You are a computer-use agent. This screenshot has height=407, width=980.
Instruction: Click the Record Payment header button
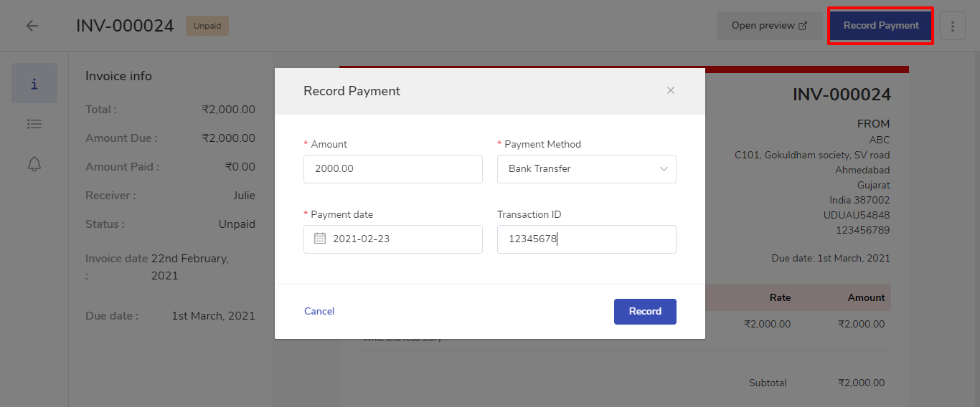pos(880,26)
